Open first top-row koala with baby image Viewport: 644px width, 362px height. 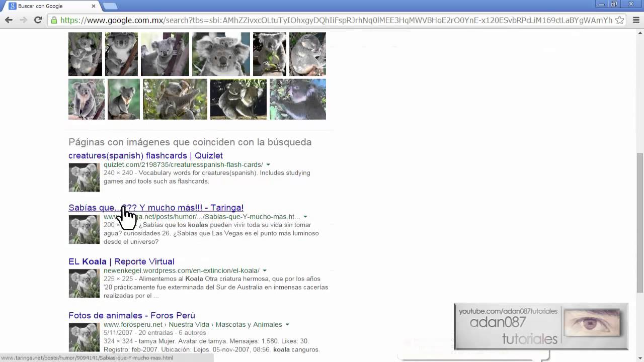85,54
